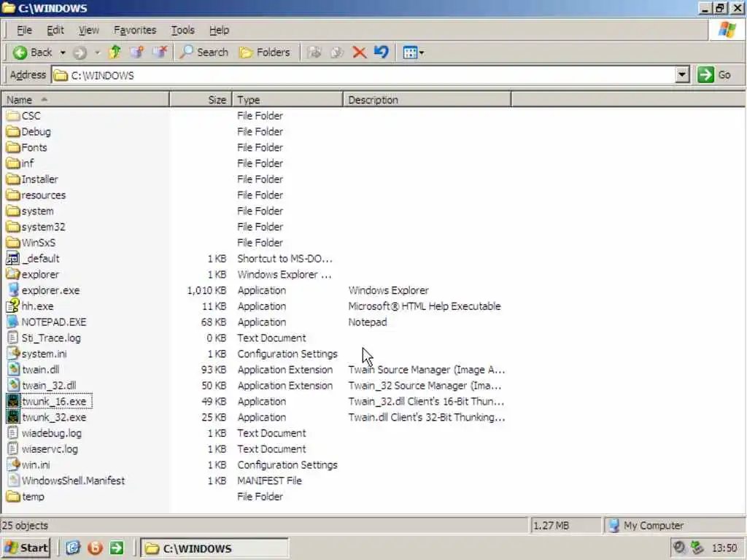The width and height of the screenshot is (747, 560).
Task: Toggle the Folders pane button
Action: pos(264,52)
